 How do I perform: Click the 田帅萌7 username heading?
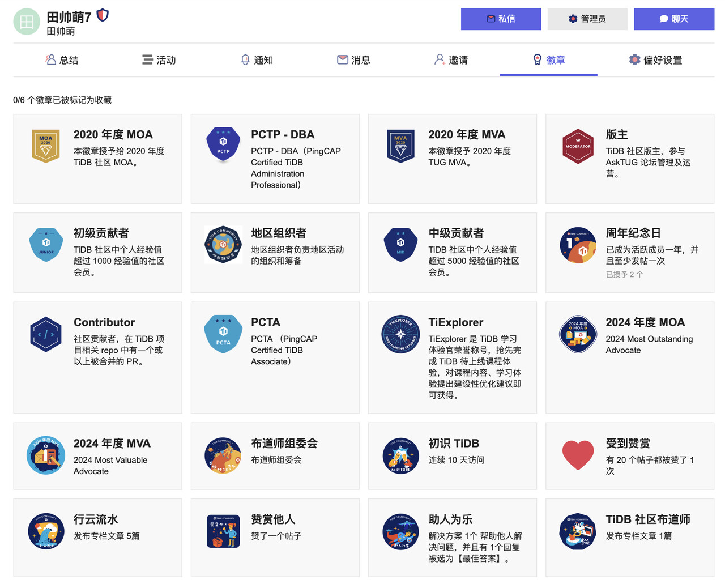[69, 17]
